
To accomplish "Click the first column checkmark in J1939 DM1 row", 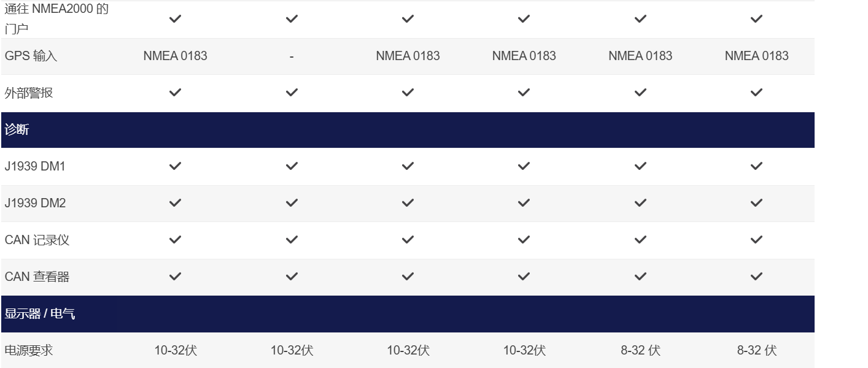I will 175,166.
